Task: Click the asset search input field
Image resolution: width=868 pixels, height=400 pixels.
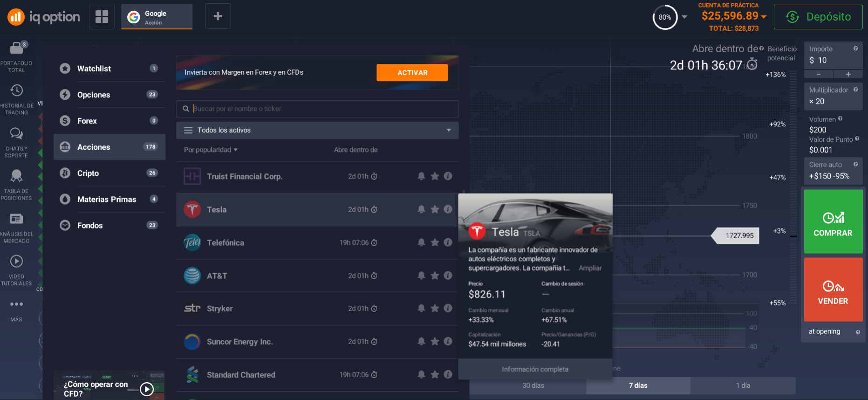Action: [x=317, y=109]
